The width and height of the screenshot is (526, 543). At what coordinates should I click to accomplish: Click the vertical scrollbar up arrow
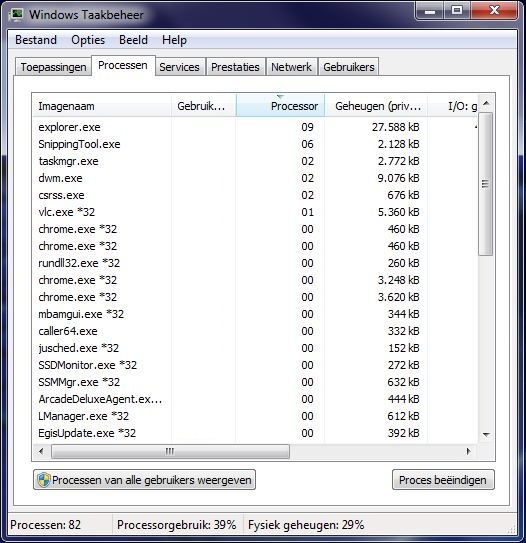[x=486, y=103]
